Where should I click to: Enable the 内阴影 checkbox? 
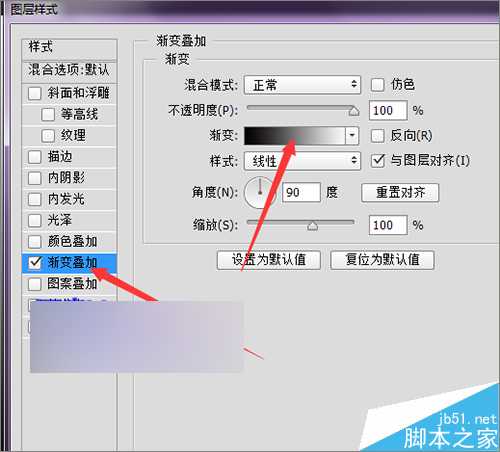pos(35,178)
